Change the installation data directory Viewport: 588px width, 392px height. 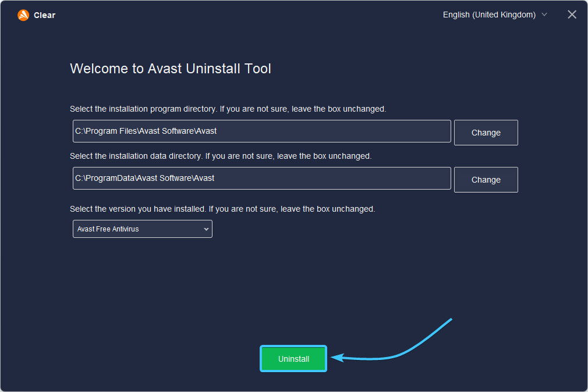pyautogui.click(x=486, y=180)
